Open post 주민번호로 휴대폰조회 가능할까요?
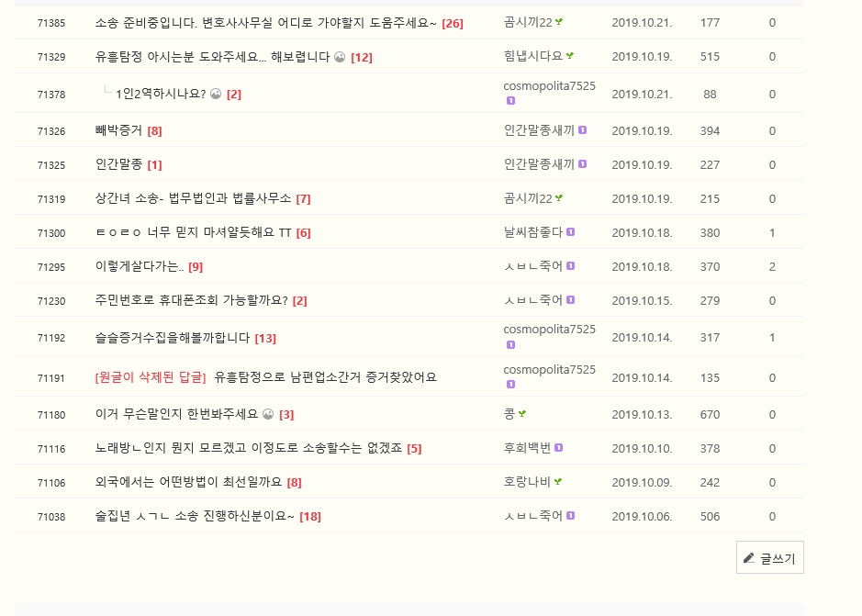This screenshot has width=862, height=616. point(191,300)
